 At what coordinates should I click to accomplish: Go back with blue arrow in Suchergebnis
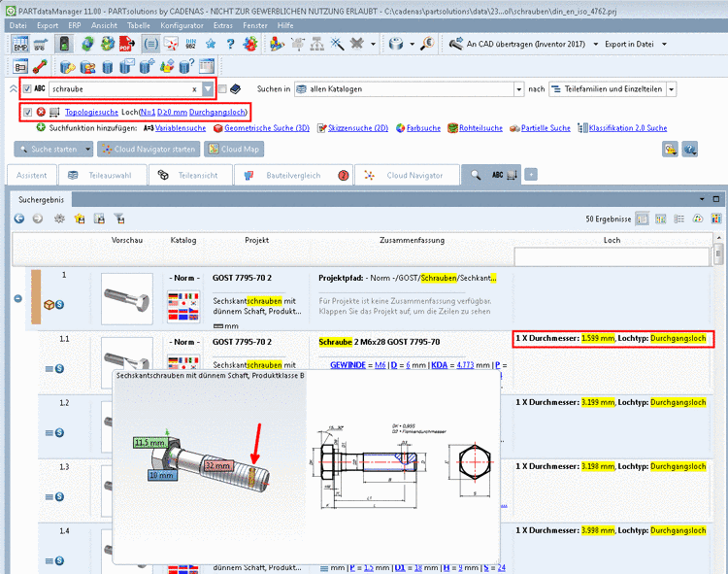[19, 219]
